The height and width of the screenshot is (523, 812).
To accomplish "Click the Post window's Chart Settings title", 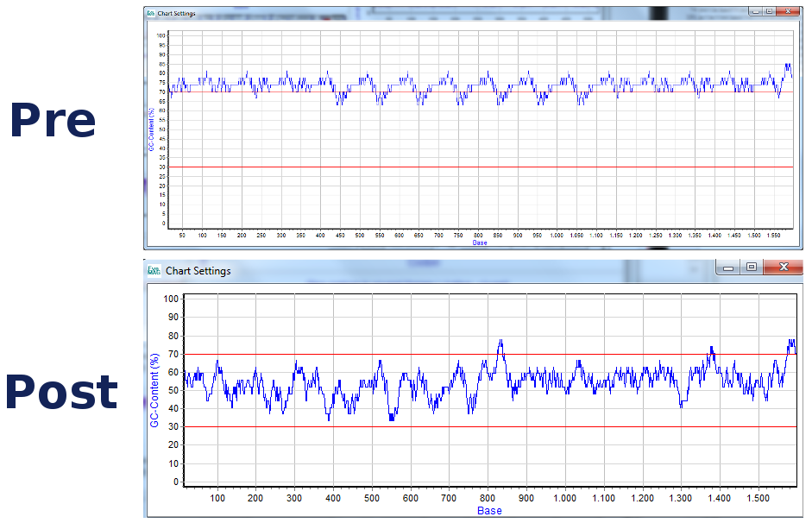I will coord(198,271).
